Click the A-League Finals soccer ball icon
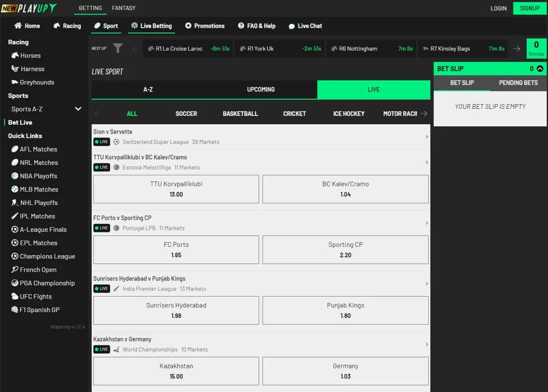The image size is (548, 392). (x=14, y=229)
